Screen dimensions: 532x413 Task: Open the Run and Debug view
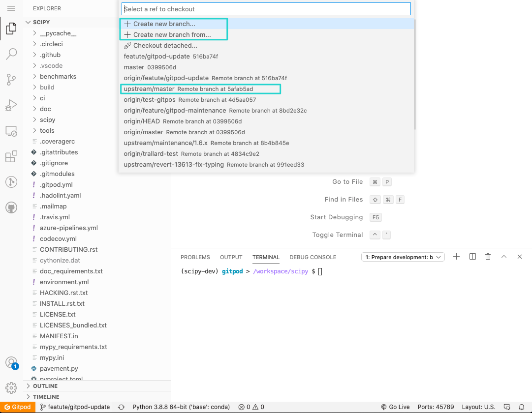(x=11, y=105)
